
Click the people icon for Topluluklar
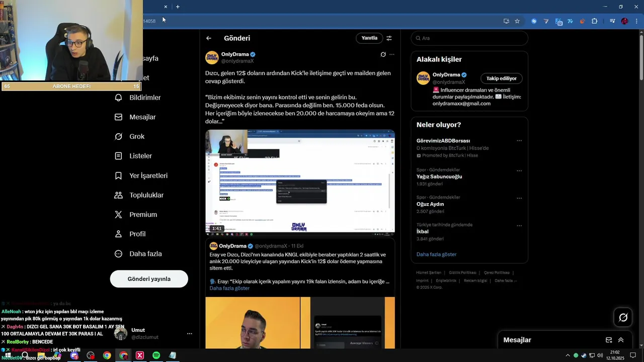119,195
